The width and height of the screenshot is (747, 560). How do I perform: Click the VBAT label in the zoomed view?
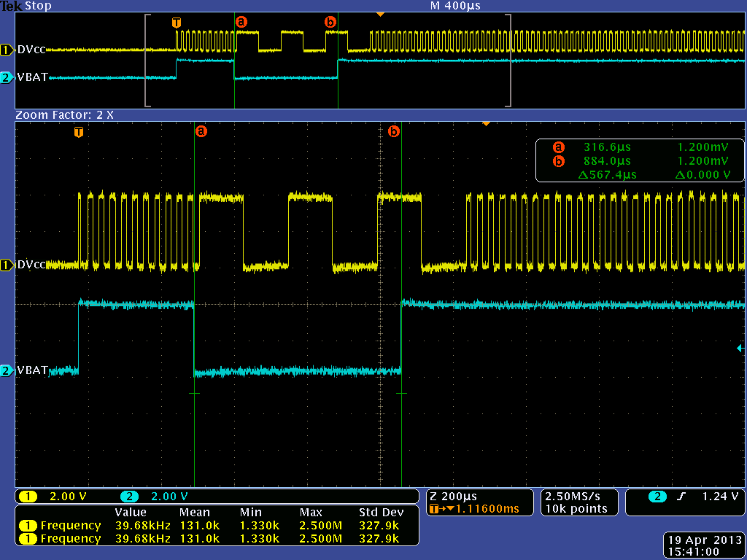tap(32, 370)
